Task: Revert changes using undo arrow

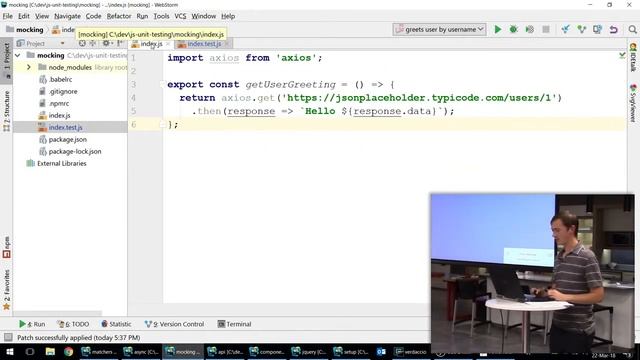Action: (x=613, y=29)
